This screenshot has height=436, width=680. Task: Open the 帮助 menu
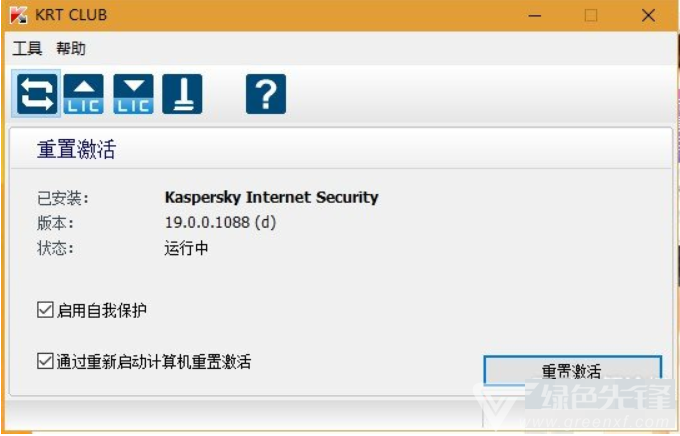click(x=71, y=48)
